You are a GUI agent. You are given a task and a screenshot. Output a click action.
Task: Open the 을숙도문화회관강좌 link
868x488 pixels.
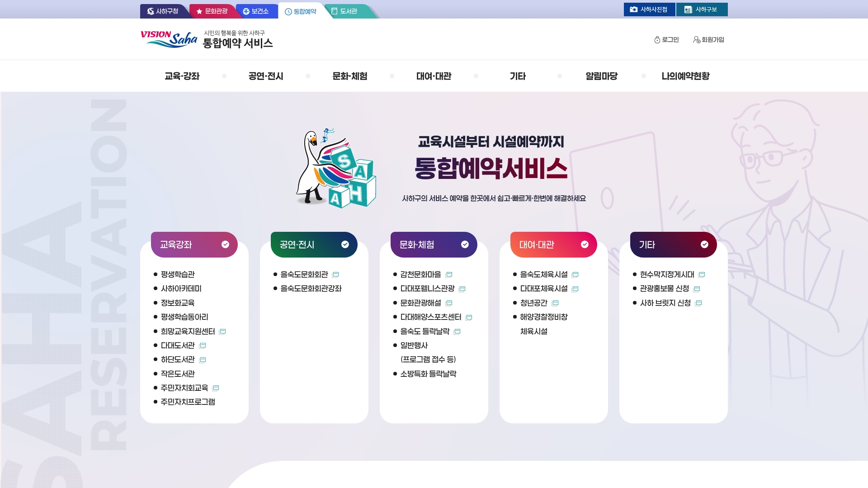click(311, 288)
